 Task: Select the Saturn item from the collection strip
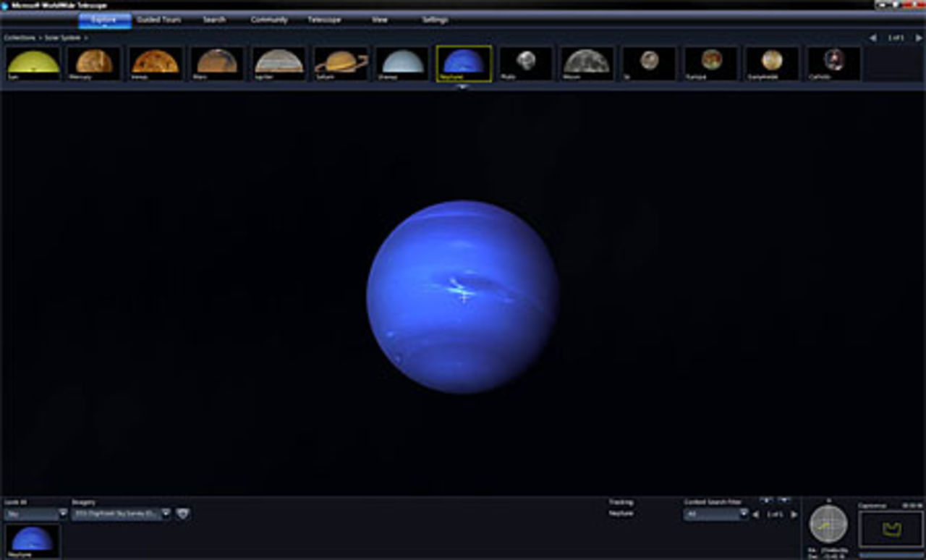(x=339, y=63)
